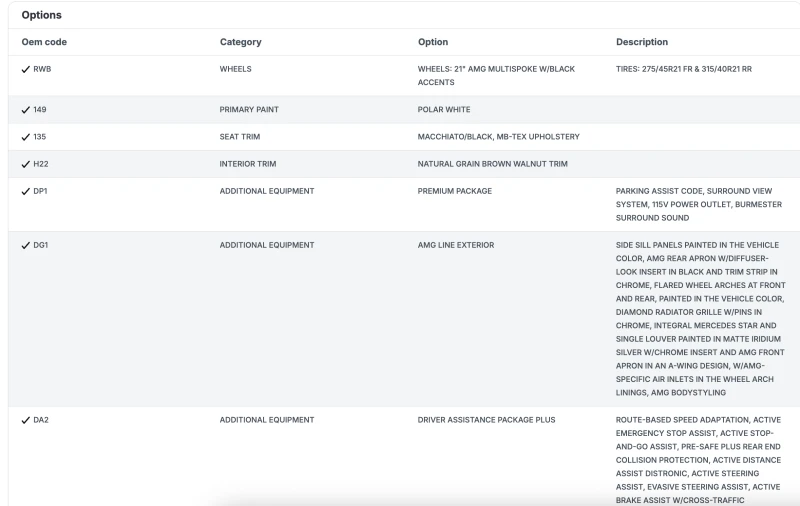Select the AMG LINE EXTERIOR option
Viewport: 800px width, 506px height.
pyautogui.click(x=456, y=245)
